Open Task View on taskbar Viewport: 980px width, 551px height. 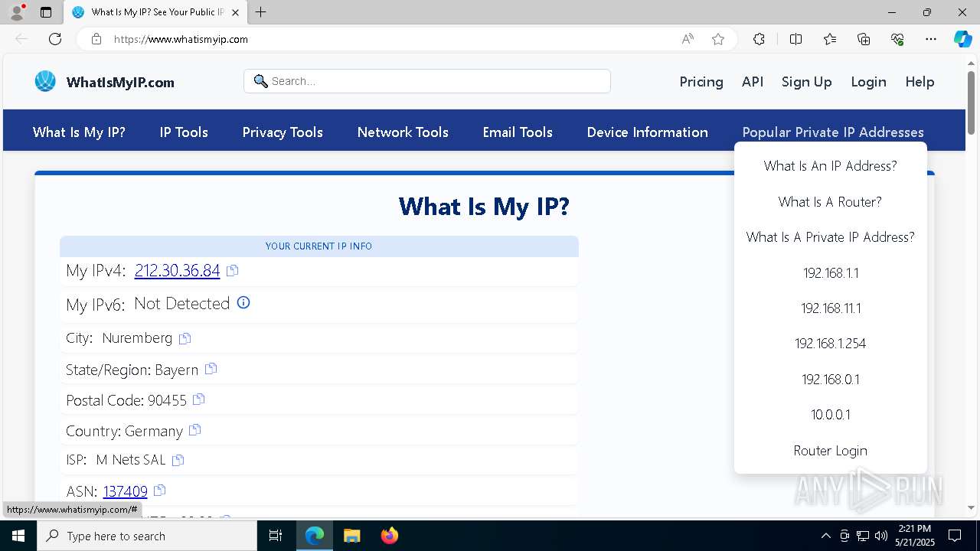(x=276, y=536)
